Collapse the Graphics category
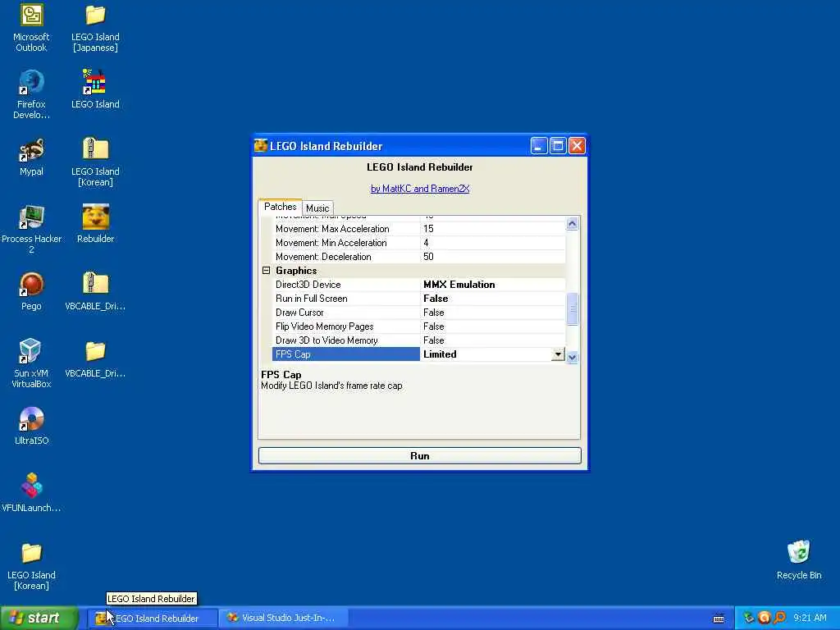This screenshot has width=840, height=630. click(267, 271)
